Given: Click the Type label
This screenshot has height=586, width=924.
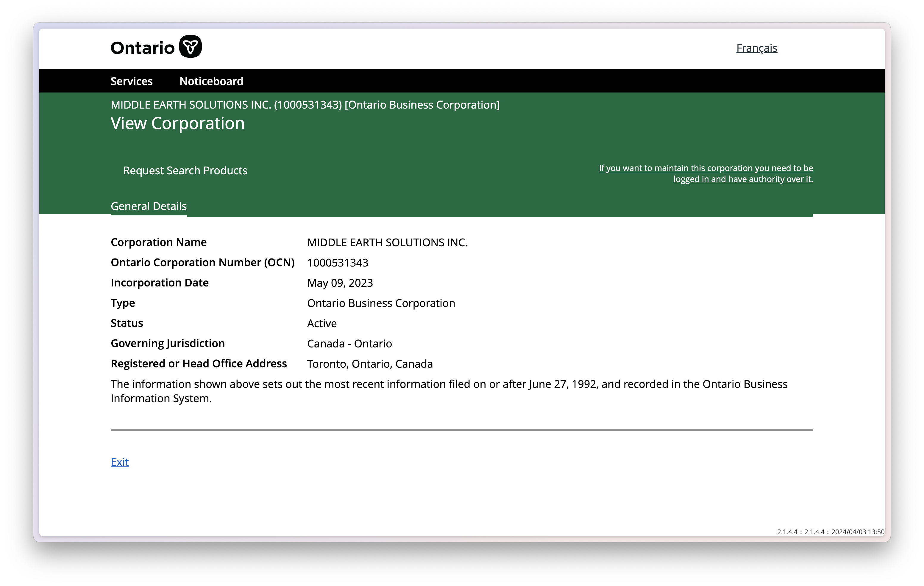Looking at the screenshot, I should (x=123, y=303).
